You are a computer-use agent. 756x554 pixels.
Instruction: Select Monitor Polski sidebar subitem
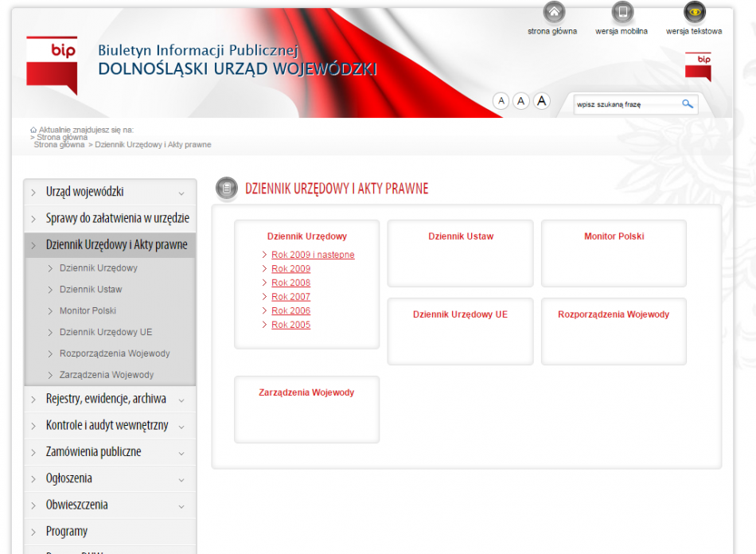pyautogui.click(x=88, y=311)
